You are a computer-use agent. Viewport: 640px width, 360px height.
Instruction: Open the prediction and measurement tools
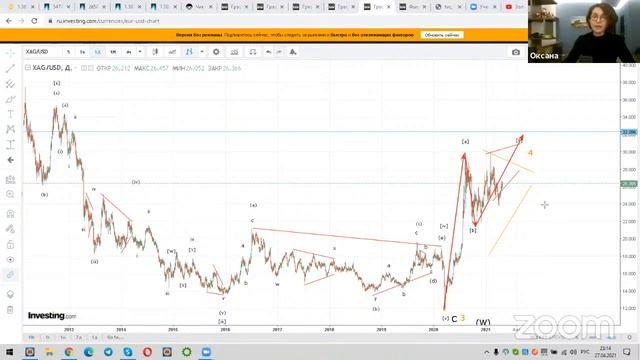10,144
